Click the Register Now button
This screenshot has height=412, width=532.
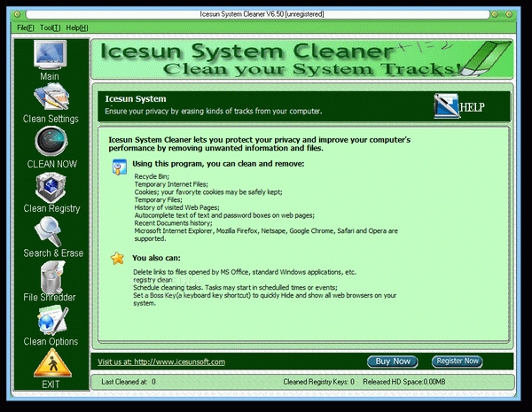[x=457, y=361]
